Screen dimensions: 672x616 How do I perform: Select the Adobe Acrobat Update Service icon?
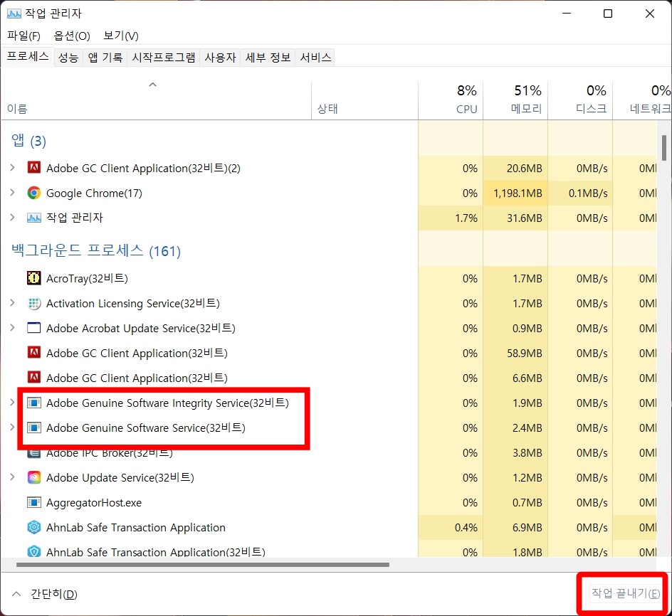click(x=33, y=328)
